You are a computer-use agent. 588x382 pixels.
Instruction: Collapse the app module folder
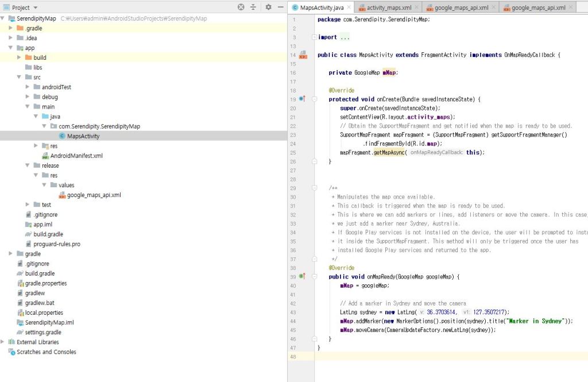coord(11,48)
